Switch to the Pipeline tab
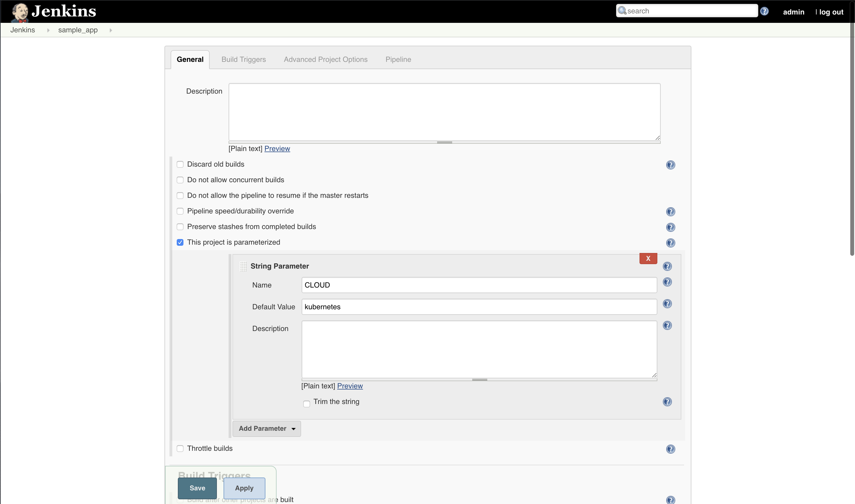 tap(399, 59)
